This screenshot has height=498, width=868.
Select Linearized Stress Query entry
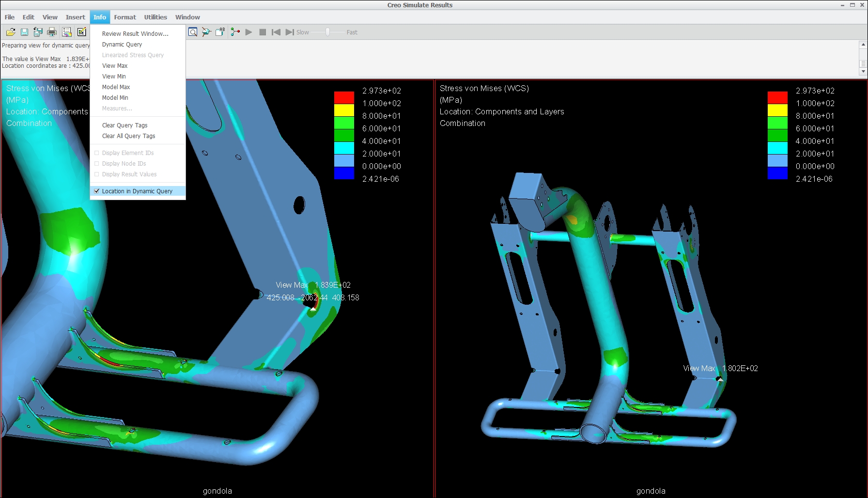pos(138,55)
